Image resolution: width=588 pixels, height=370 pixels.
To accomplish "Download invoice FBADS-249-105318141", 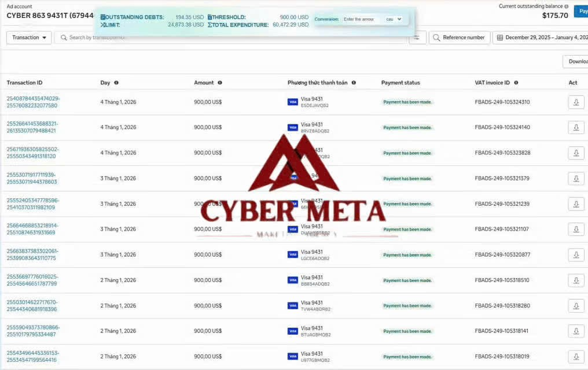I will (576, 331).
